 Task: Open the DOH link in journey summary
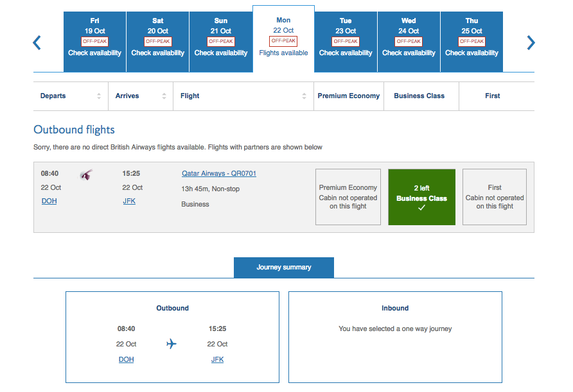[x=126, y=360]
